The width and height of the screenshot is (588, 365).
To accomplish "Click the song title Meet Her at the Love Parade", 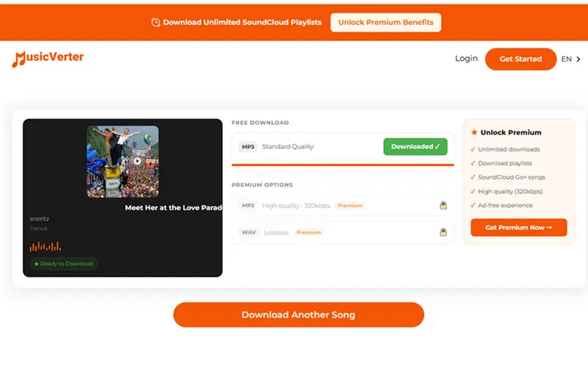I will tap(173, 208).
